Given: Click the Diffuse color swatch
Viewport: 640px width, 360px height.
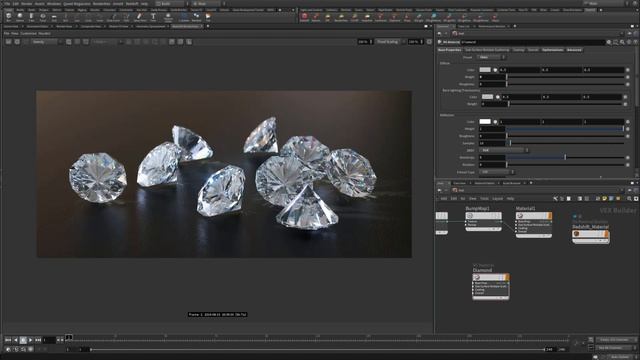Looking at the screenshot, I should click(x=485, y=70).
